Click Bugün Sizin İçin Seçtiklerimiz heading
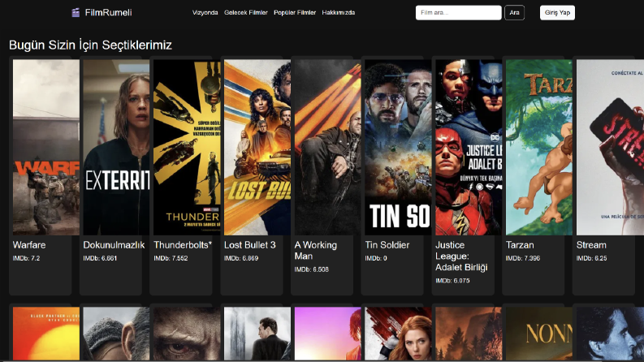The width and height of the screenshot is (644, 362). [90, 45]
